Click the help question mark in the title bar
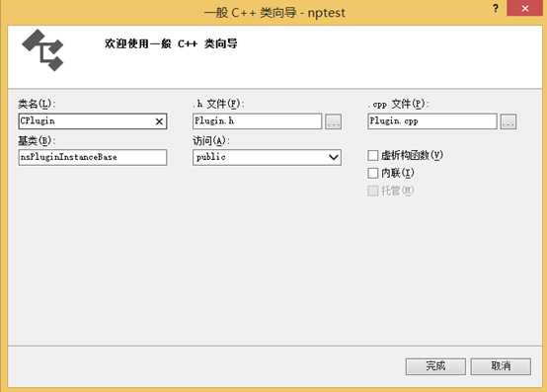This screenshot has height=392, width=547. point(496,8)
